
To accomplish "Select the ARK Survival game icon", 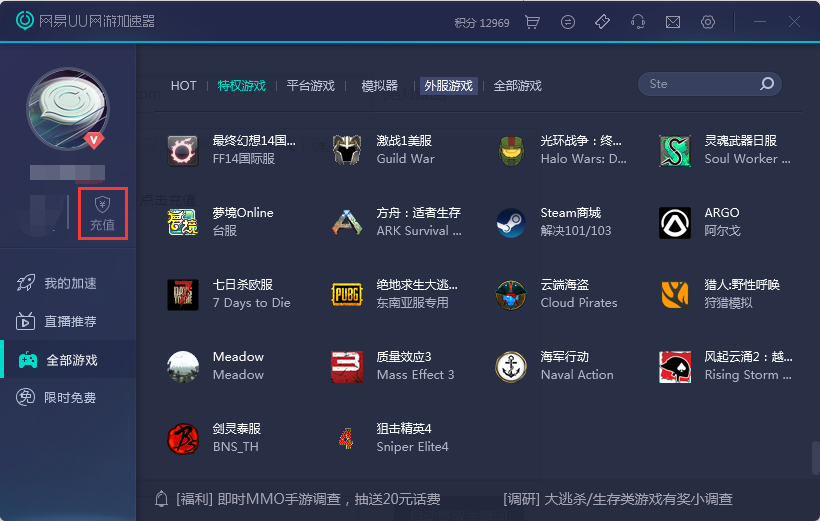I will coord(347,222).
